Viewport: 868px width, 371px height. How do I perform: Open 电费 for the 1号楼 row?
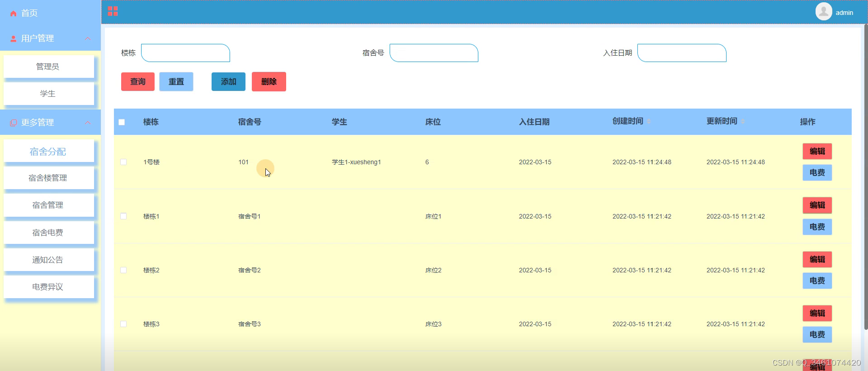817,172
